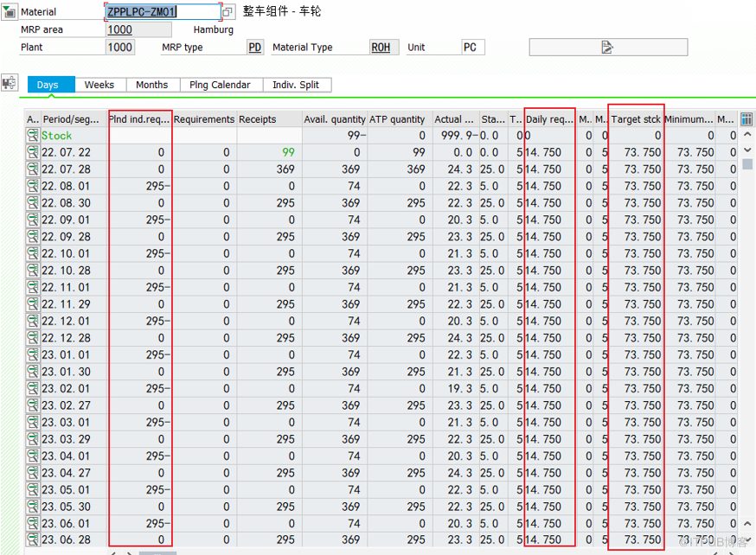
Task: Click the Material input field
Action: click(162, 12)
